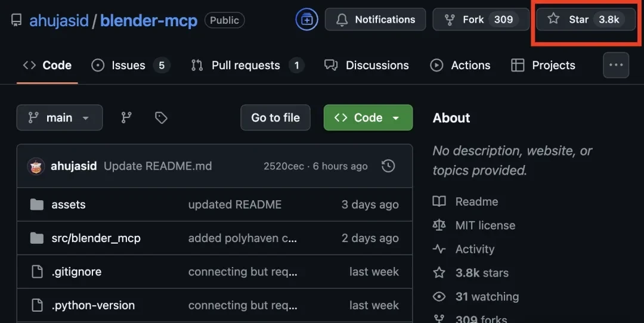Click the pinned repository circle icon

pyautogui.click(x=307, y=19)
